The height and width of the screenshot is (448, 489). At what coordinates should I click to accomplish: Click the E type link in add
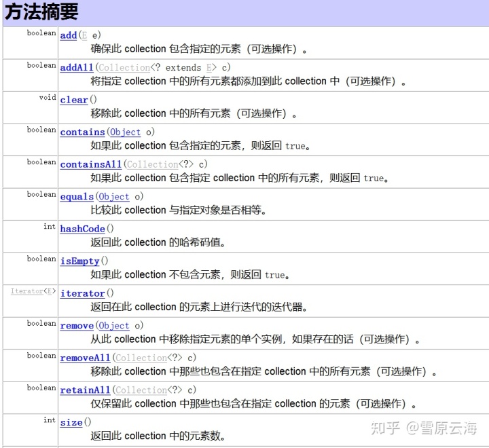pyautogui.click(x=84, y=35)
